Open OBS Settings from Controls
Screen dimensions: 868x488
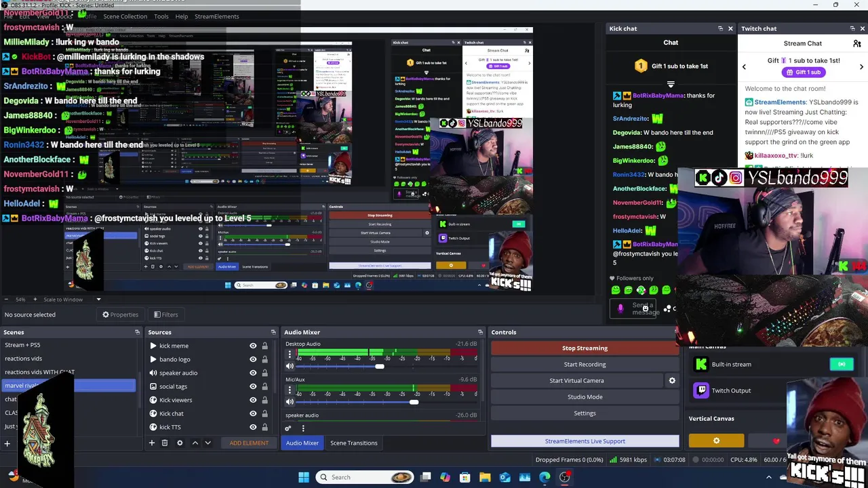coord(585,413)
